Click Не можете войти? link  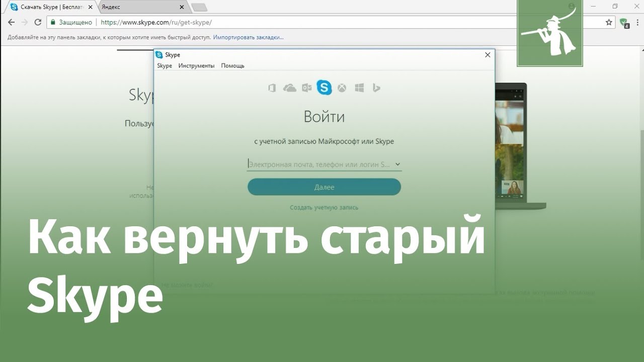tap(187, 285)
